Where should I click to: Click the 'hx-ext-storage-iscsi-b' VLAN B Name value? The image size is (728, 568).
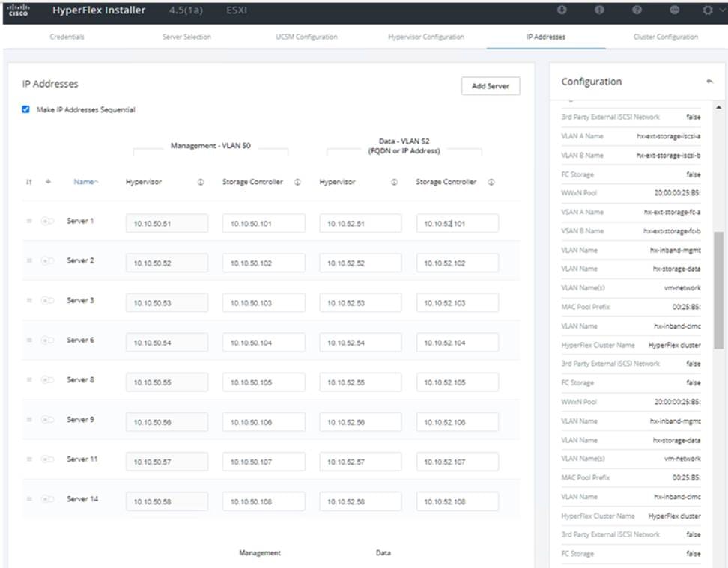669,155
